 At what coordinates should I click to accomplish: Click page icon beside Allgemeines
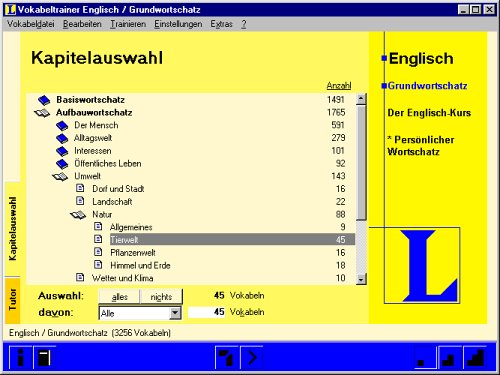[98, 226]
